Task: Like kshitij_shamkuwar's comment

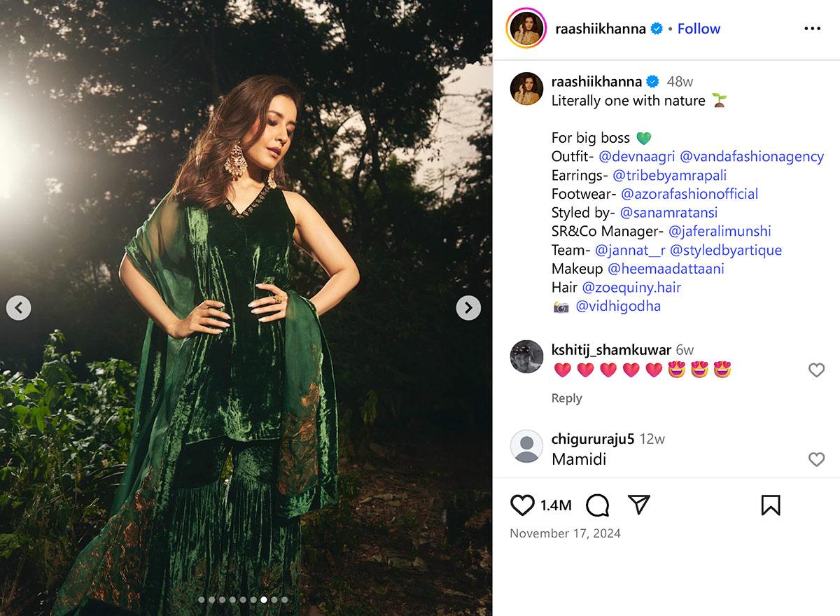Action: point(816,370)
